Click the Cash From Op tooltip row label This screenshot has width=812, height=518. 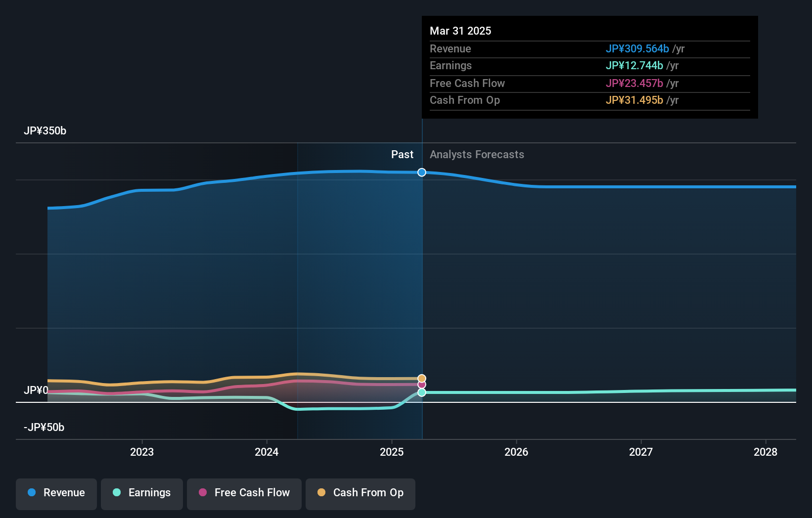[465, 100]
